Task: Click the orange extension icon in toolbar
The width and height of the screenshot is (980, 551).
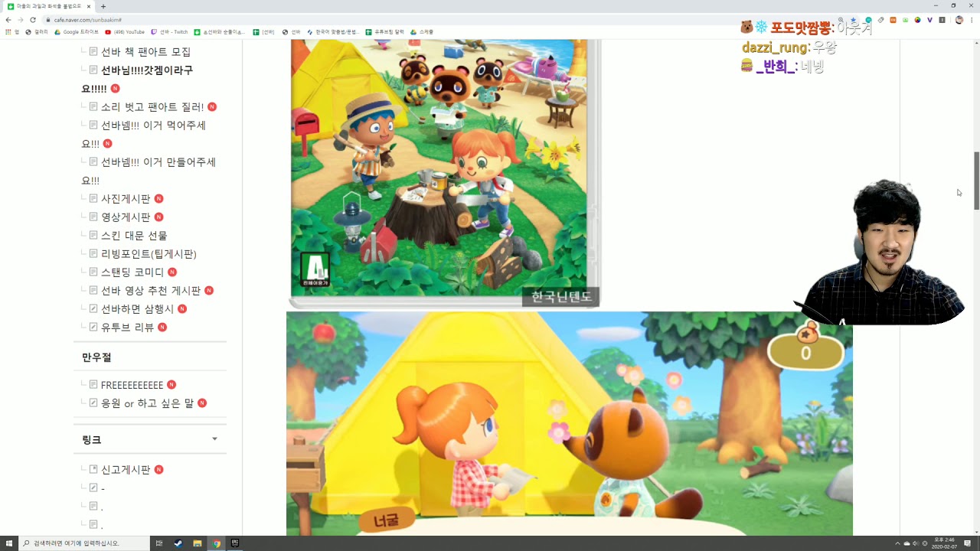Action: (x=893, y=20)
